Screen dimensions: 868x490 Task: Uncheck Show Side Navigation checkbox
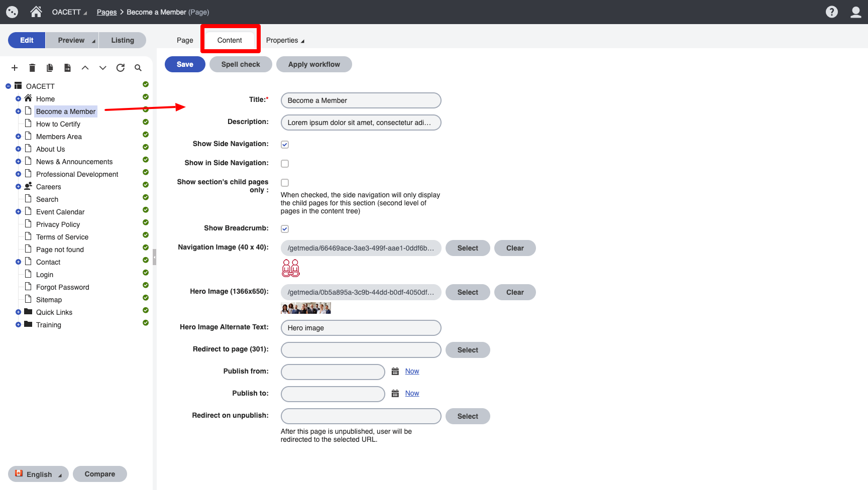point(285,145)
